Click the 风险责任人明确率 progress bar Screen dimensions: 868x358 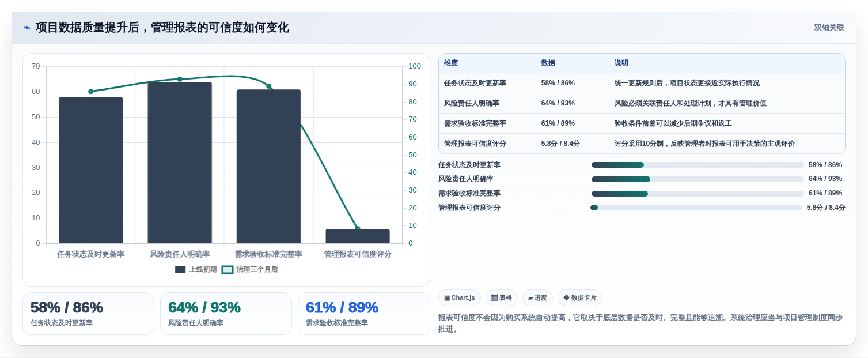coord(698,179)
